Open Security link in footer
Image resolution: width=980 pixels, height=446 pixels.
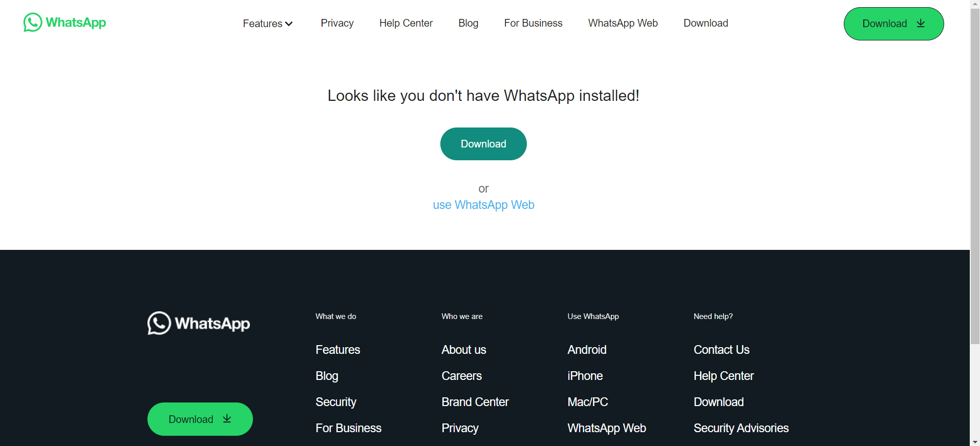pyautogui.click(x=336, y=402)
